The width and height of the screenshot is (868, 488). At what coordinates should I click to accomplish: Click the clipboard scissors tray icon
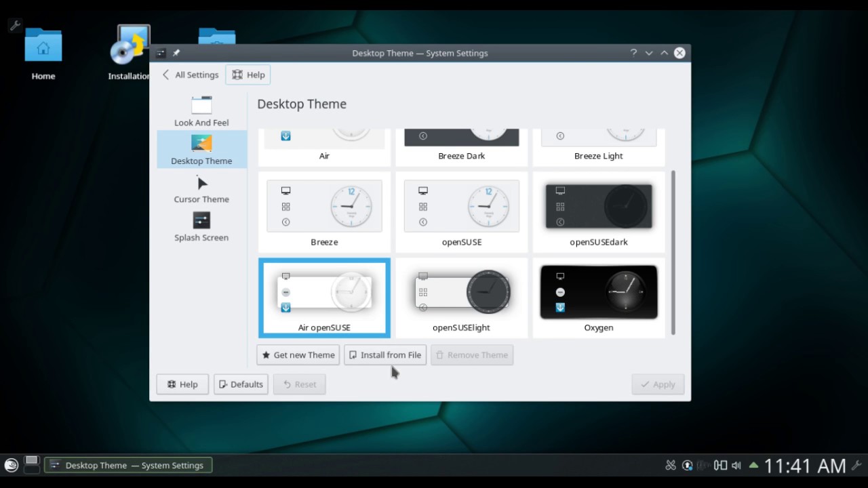click(x=671, y=466)
